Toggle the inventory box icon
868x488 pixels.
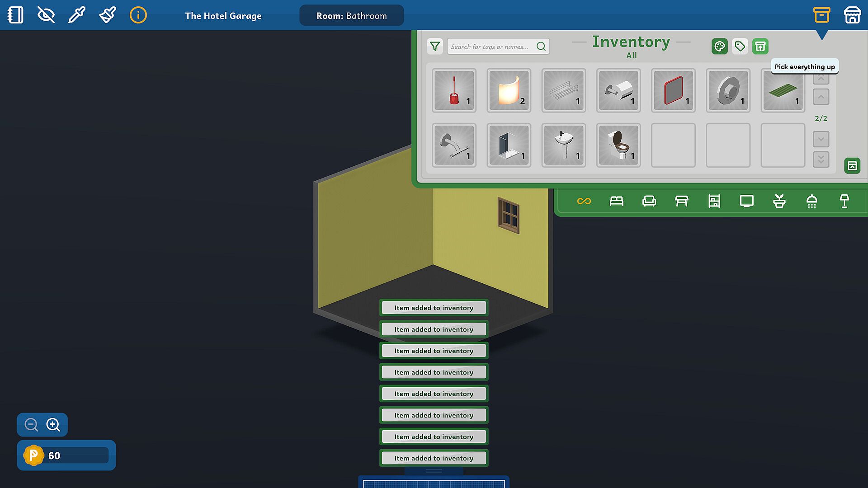[821, 15]
